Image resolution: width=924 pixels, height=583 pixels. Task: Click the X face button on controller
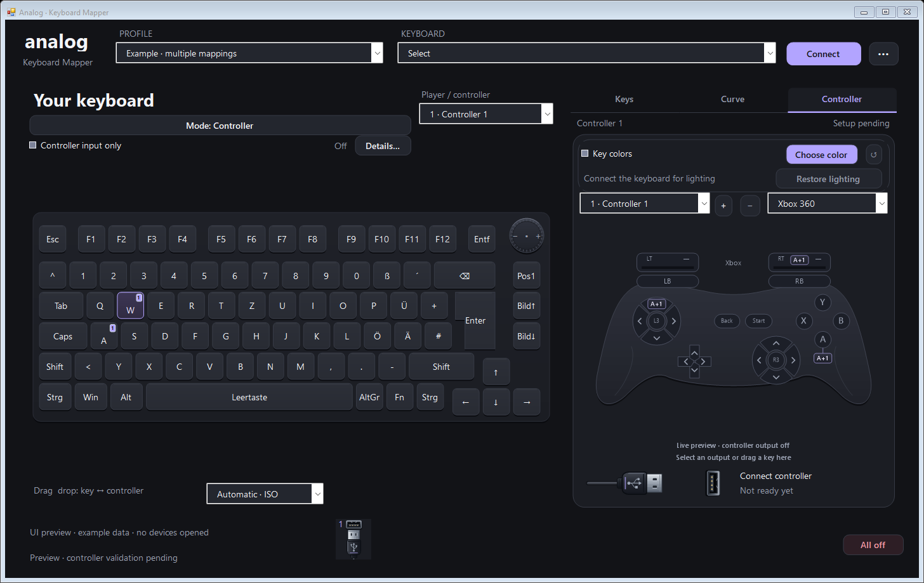pyautogui.click(x=803, y=320)
